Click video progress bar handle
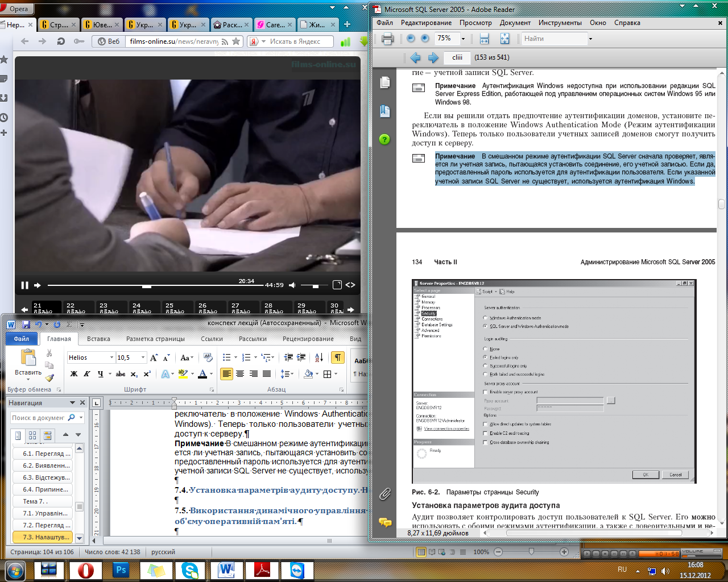 [147, 286]
